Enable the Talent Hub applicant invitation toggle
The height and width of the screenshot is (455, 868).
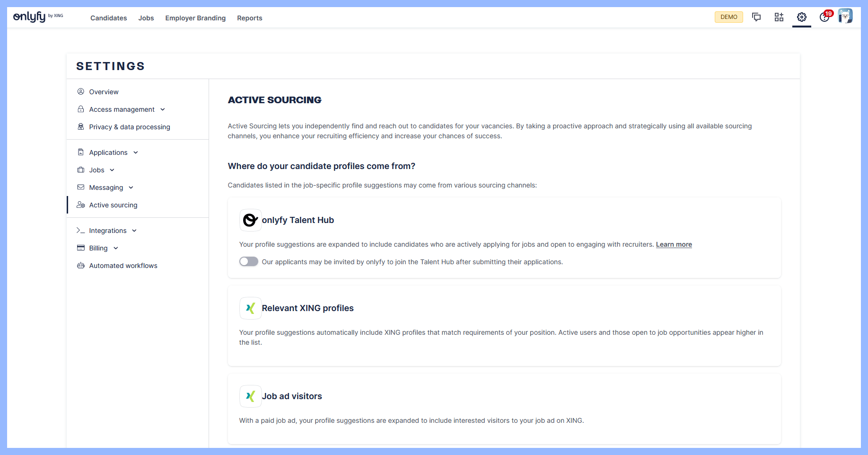click(x=249, y=262)
